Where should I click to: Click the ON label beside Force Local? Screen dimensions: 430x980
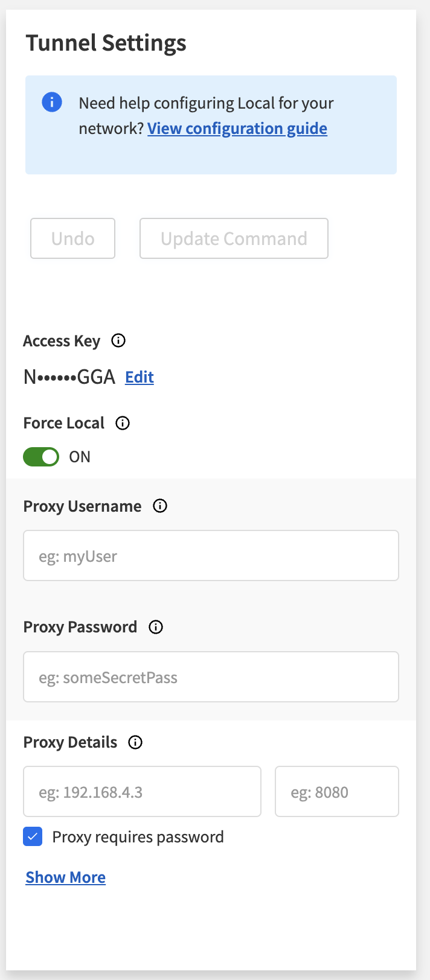click(79, 457)
